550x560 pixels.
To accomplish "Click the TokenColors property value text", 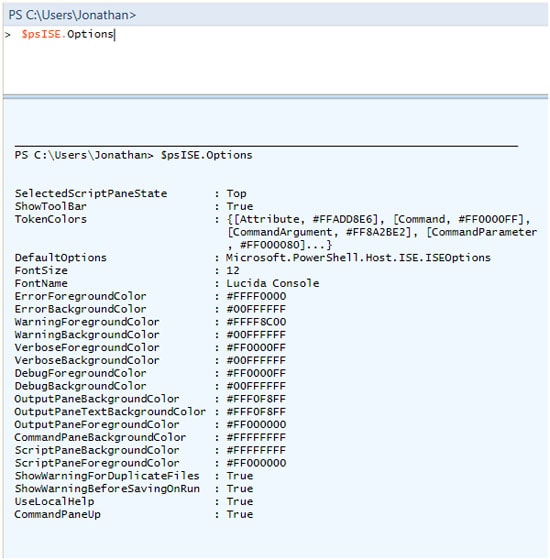I will pos(381,232).
